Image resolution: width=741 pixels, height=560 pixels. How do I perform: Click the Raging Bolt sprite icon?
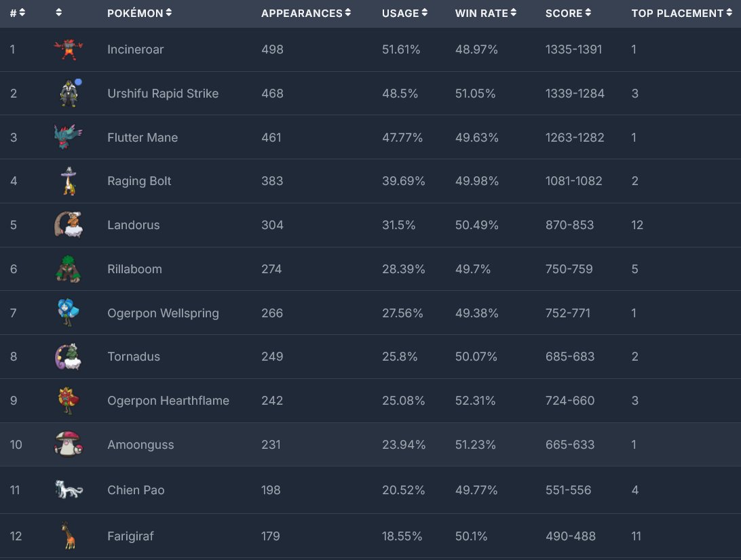pyautogui.click(x=69, y=181)
